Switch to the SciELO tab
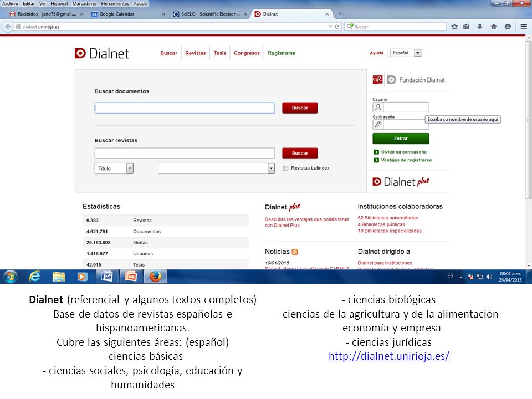This screenshot has height=399, width=532. pyautogui.click(x=209, y=14)
